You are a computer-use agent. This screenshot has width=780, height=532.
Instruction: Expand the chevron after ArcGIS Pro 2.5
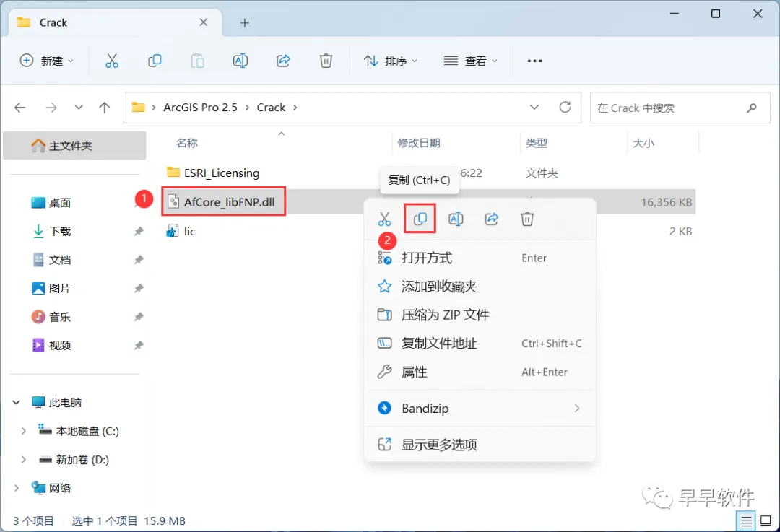click(x=247, y=108)
